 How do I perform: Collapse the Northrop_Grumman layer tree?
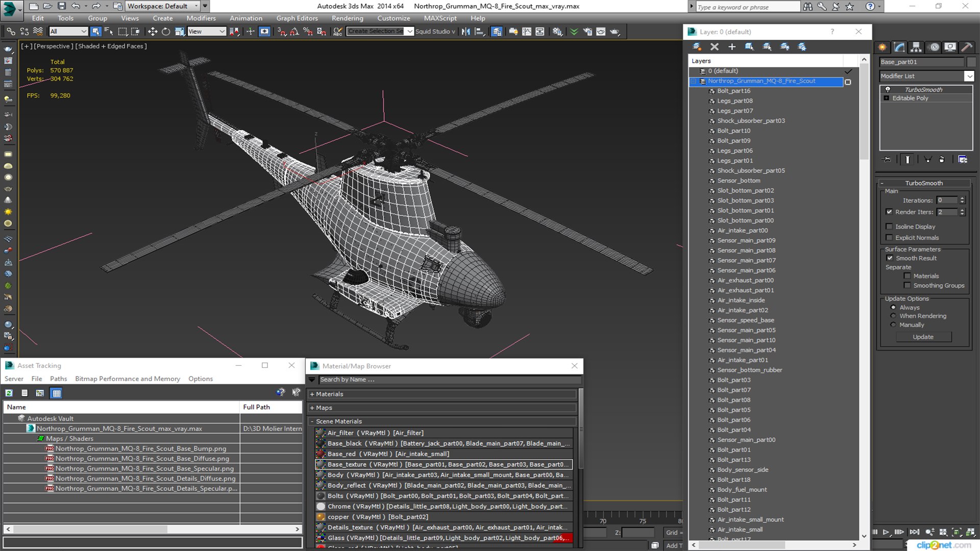pyautogui.click(x=694, y=81)
